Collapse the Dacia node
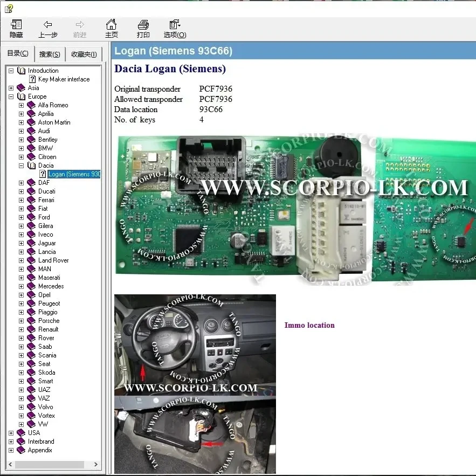The width and height of the screenshot is (476, 476). [x=21, y=165]
